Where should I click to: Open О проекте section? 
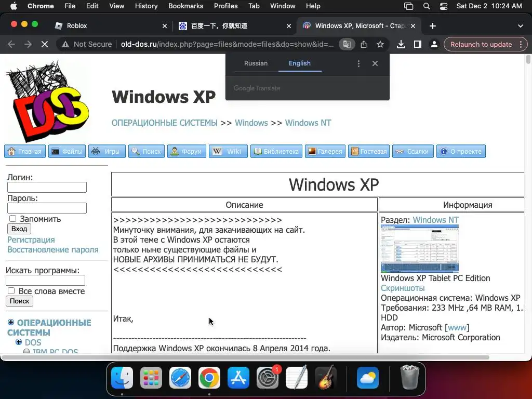(461, 151)
